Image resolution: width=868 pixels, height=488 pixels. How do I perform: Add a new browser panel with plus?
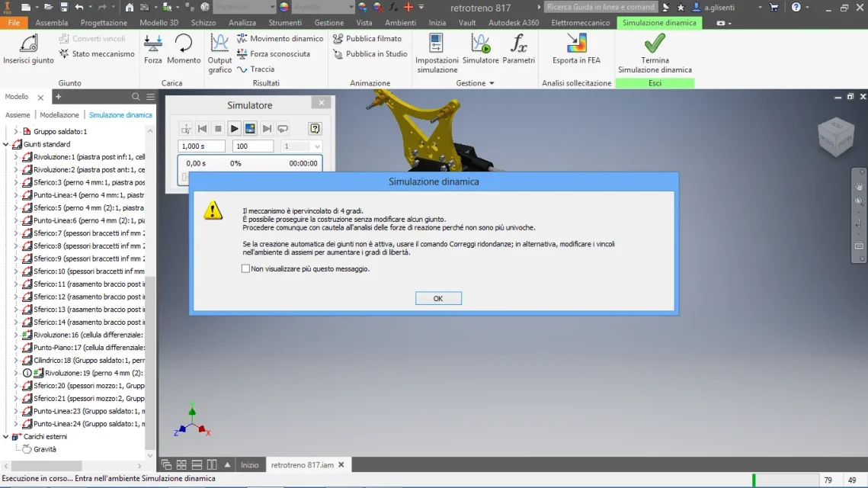58,97
